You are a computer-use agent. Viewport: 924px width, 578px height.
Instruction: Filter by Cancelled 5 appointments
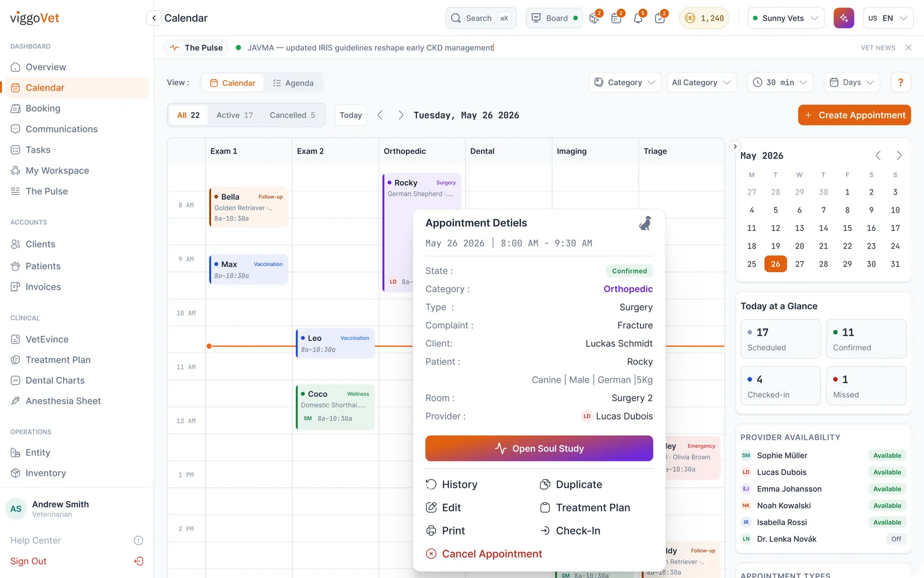292,115
